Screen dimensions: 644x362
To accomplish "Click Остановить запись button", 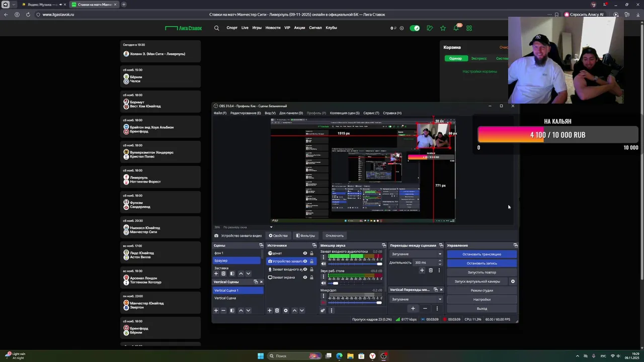I will click(481, 263).
